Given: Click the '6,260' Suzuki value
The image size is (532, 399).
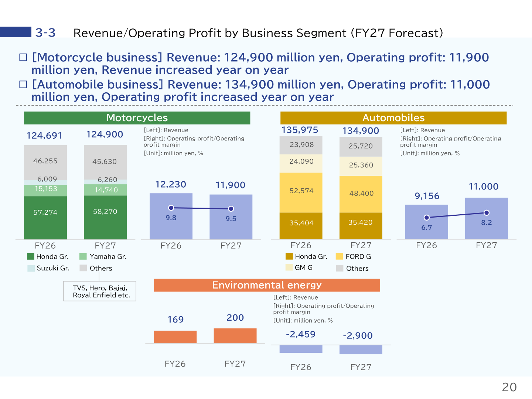Looking at the screenshot, I should [x=108, y=180].
